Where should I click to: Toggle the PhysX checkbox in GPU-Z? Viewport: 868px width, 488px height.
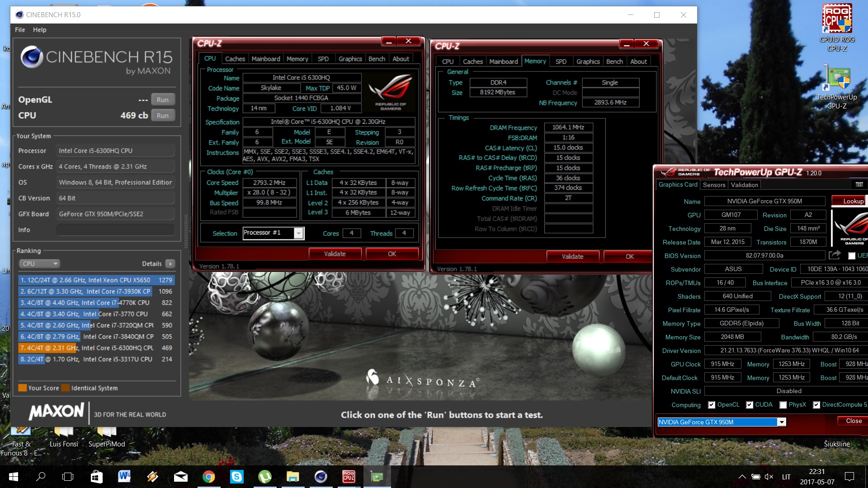point(783,405)
